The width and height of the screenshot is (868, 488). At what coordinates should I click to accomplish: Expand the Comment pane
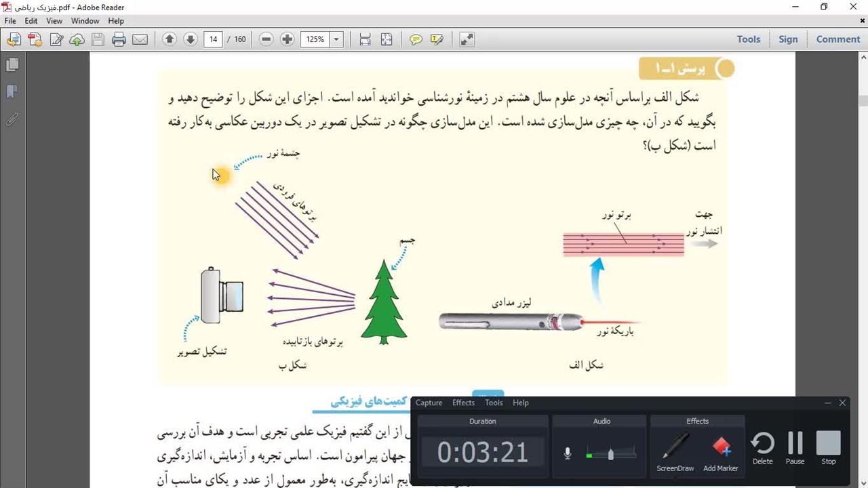point(837,39)
